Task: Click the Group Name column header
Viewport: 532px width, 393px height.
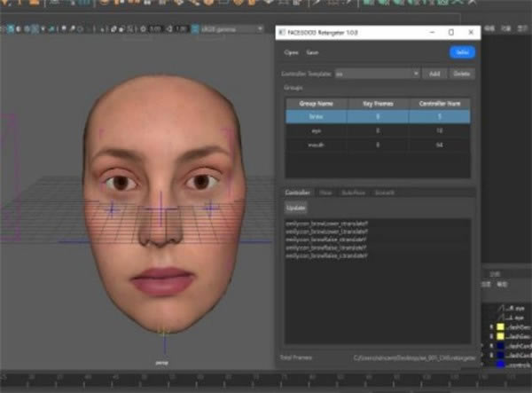Action: (x=316, y=104)
